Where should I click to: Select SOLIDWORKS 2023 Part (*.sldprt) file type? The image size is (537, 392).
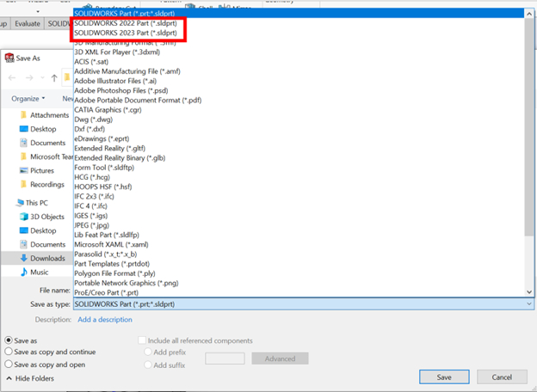point(299,33)
